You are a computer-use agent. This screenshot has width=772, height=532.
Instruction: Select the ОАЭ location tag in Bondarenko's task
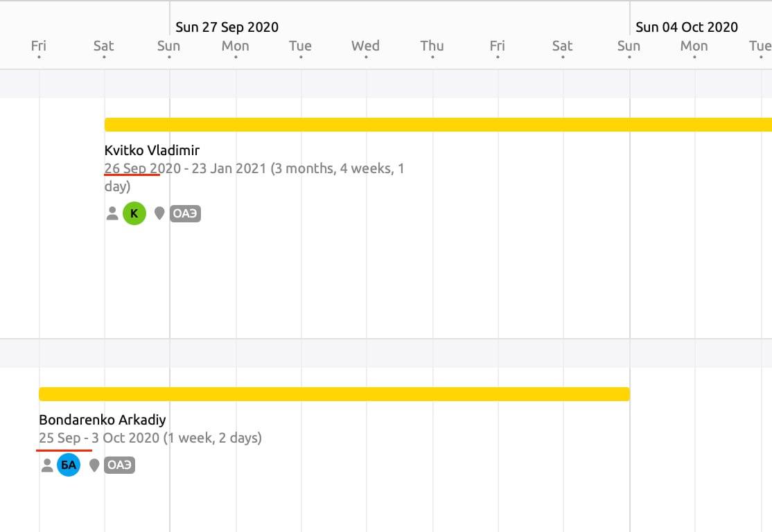tap(119, 465)
